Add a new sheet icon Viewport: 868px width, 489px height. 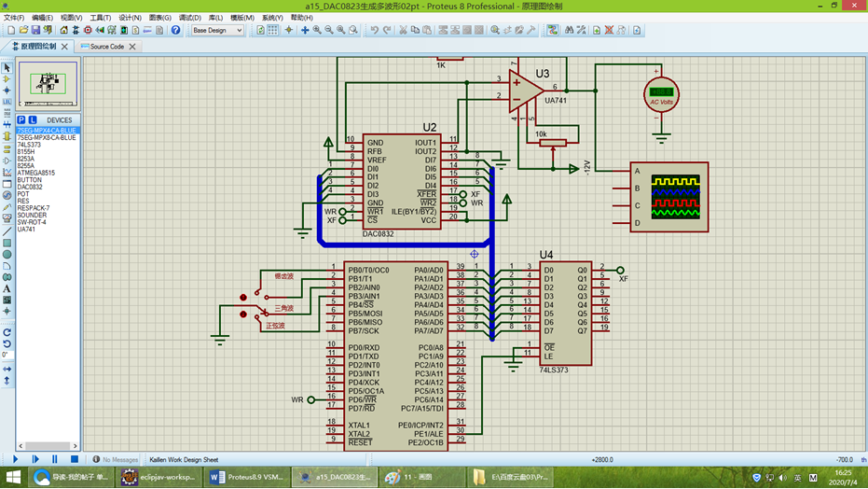[x=597, y=31]
